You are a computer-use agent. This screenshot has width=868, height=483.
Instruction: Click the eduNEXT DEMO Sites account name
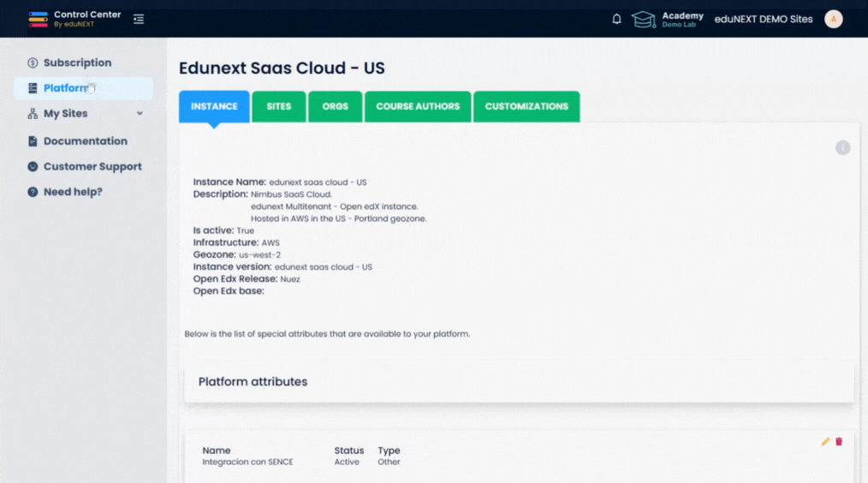click(764, 19)
